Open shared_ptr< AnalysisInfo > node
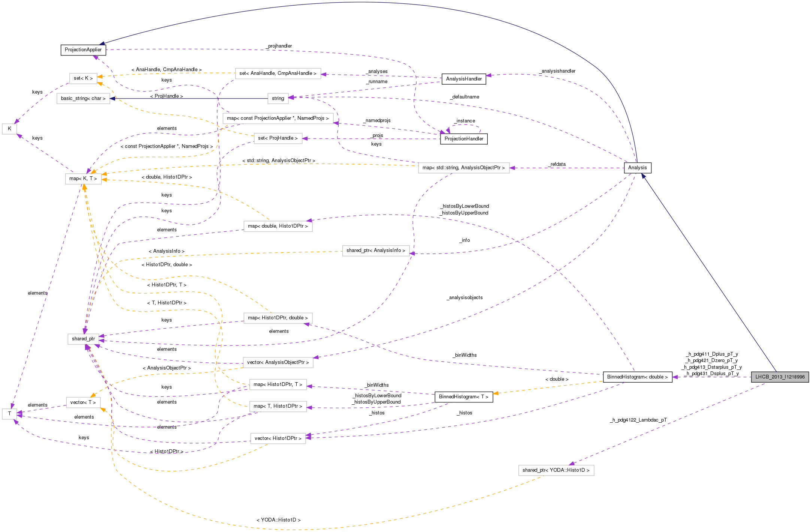 coord(376,250)
